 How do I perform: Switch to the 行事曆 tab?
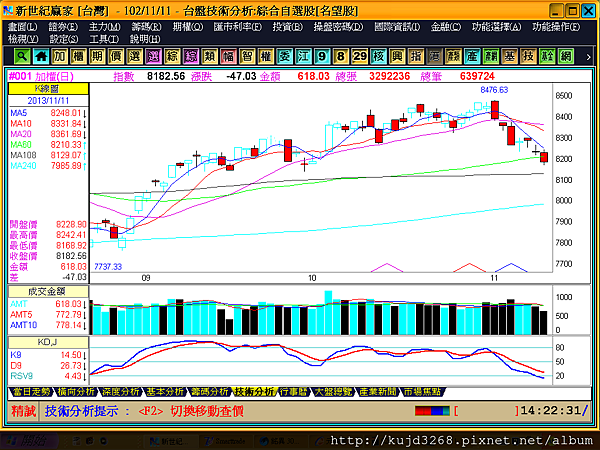293,392
